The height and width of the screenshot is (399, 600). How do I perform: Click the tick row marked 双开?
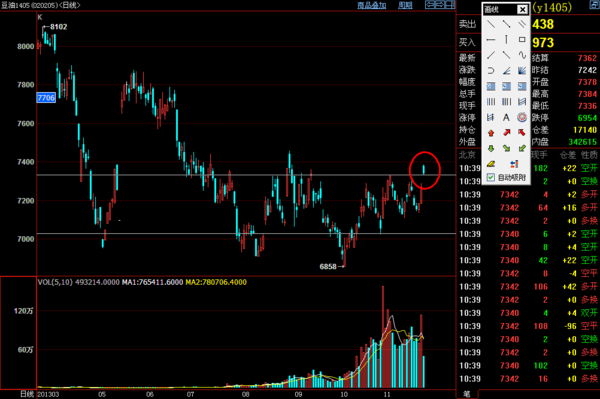click(528, 313)
